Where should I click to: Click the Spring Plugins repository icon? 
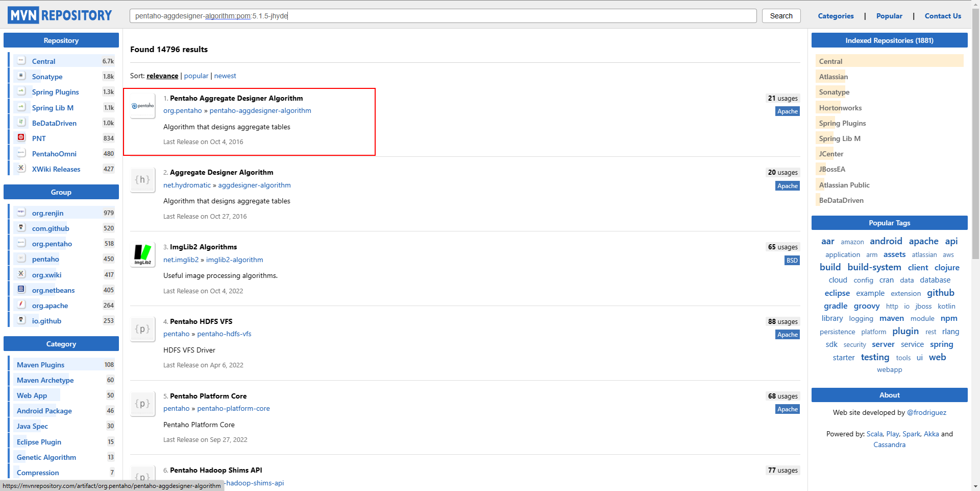[x=21, y=91]
